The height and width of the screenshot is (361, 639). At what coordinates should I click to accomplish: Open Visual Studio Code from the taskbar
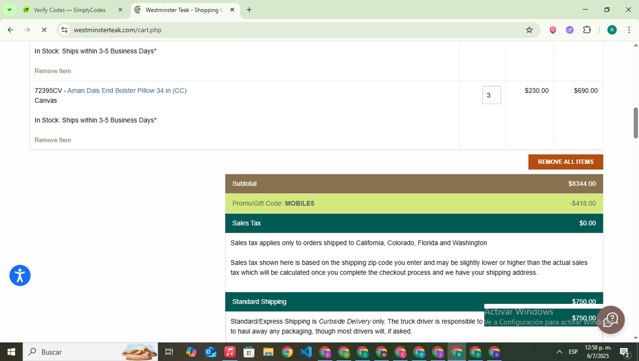306,352
